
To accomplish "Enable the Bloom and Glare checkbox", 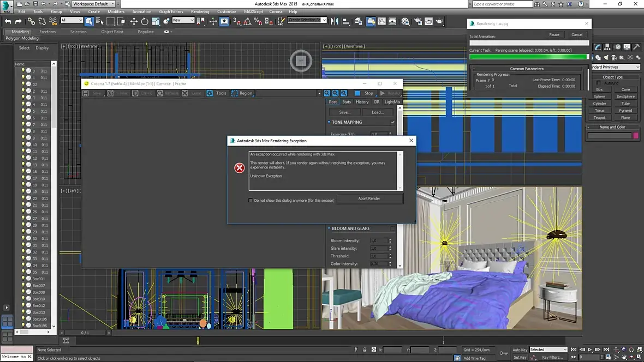I will click(x=393, y=228).
